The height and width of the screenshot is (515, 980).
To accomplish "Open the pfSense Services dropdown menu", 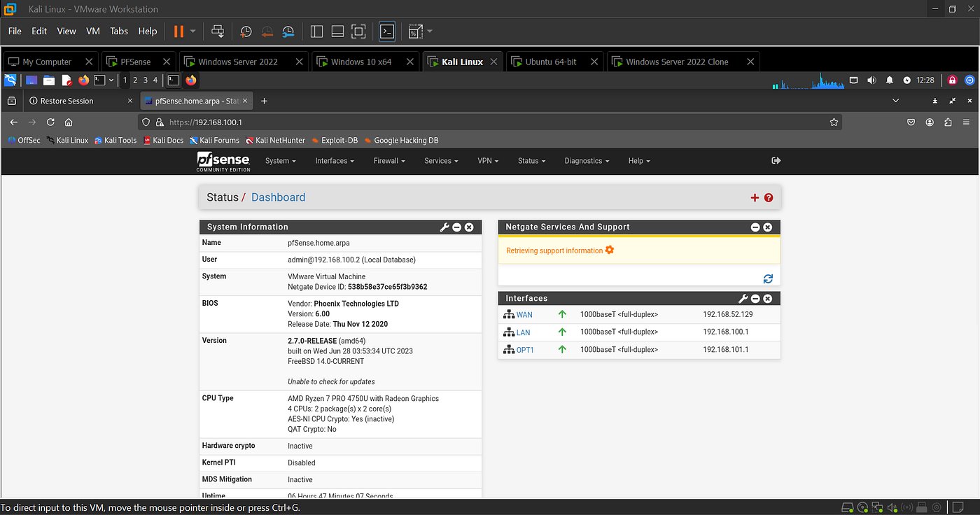I will pos(441,161).
